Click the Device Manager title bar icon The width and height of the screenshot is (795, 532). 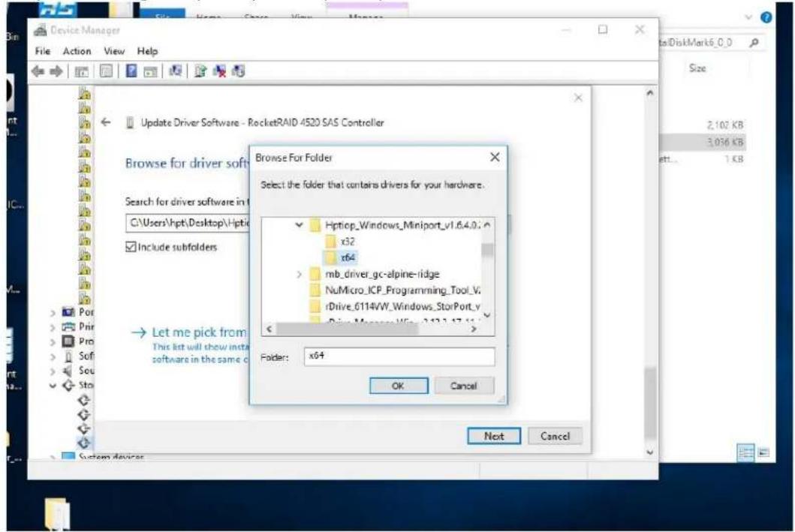40,31
